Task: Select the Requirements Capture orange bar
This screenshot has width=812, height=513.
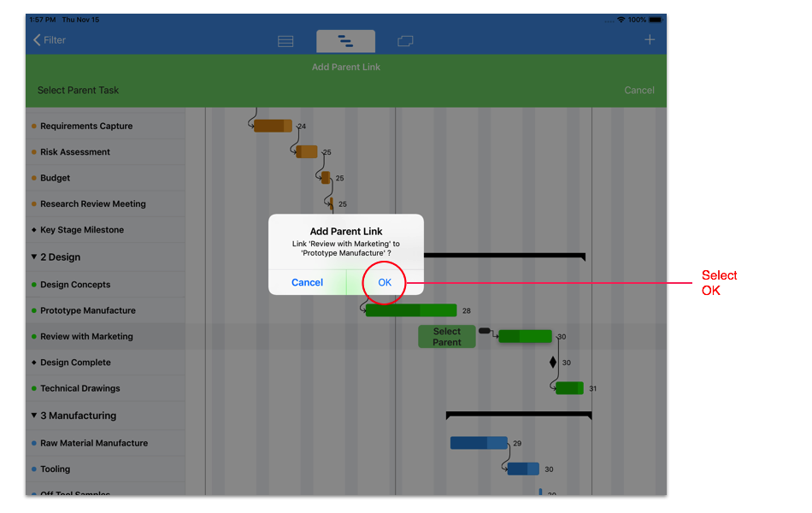Action: tap(273, 126)
